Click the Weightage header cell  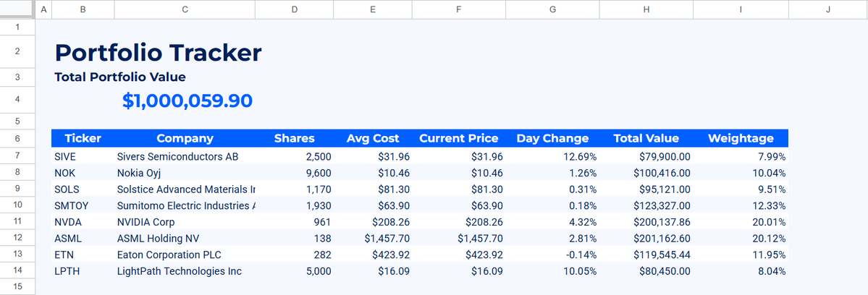(x=741, y=138)
